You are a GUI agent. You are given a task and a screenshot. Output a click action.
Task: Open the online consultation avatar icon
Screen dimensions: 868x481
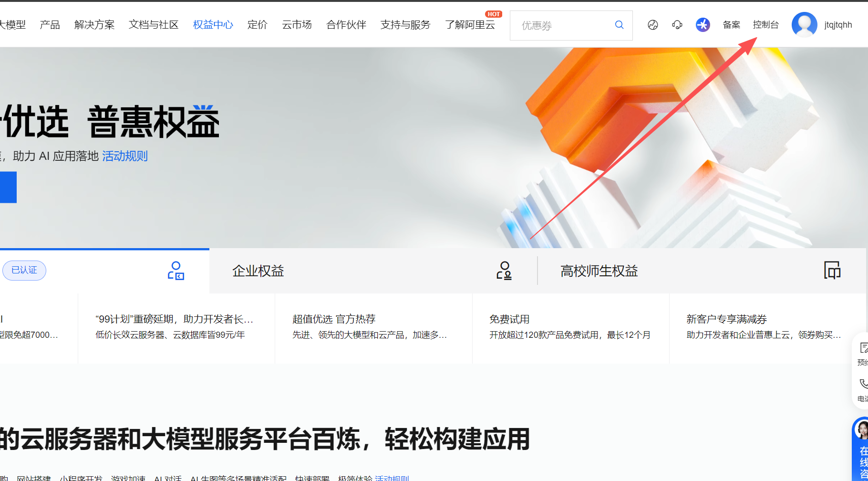coord(861,429)
